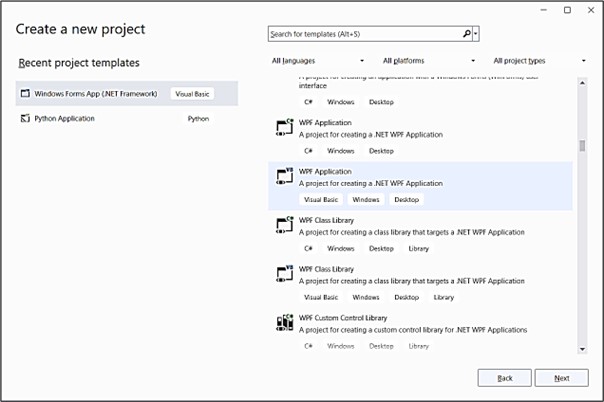This screenshot has height=402, width=604.
Task: Select WPF Class Library C# title
Action: [x=326, y=220]
